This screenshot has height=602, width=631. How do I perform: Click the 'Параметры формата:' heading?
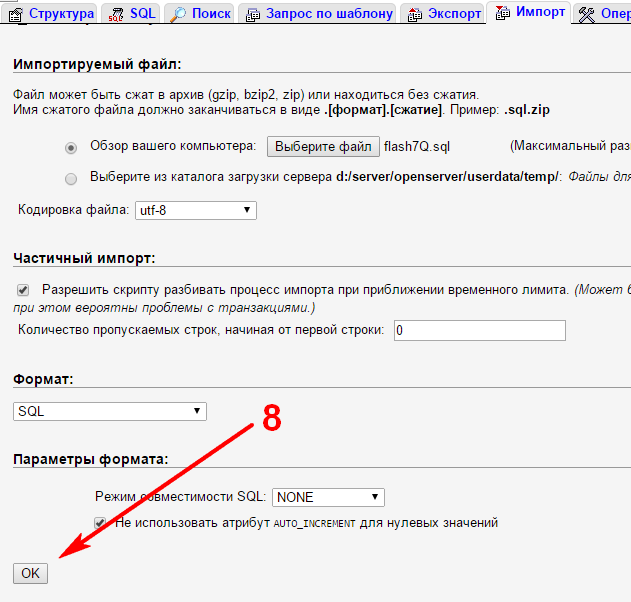[91, 459]
